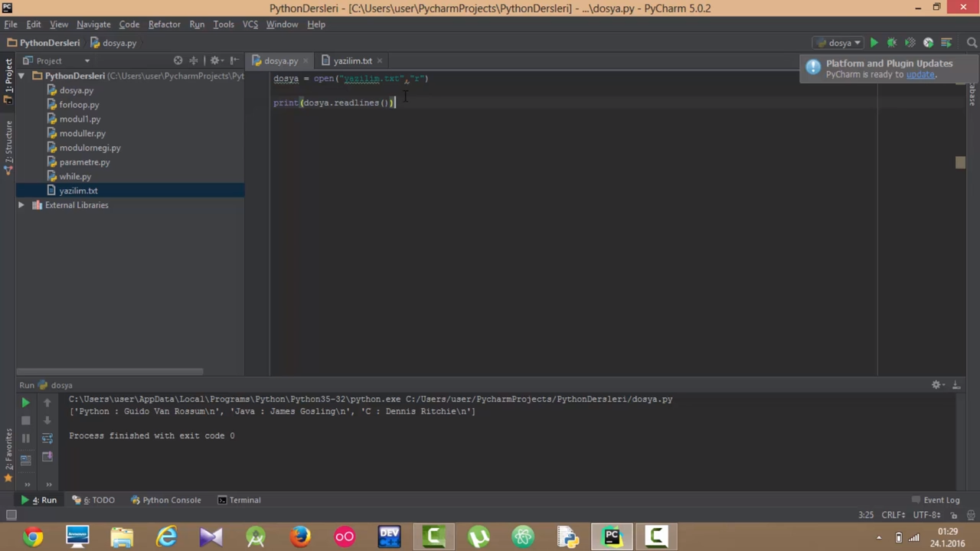Run dosya with coverage icon
The height and width of the screenshot is (551, 980).
click(x=910, y=43)
